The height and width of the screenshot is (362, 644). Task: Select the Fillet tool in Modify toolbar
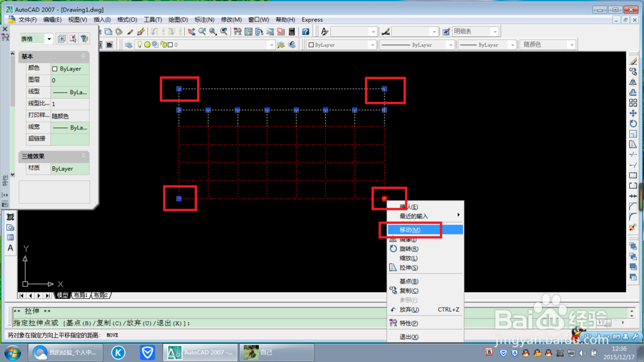coord(633,216)
